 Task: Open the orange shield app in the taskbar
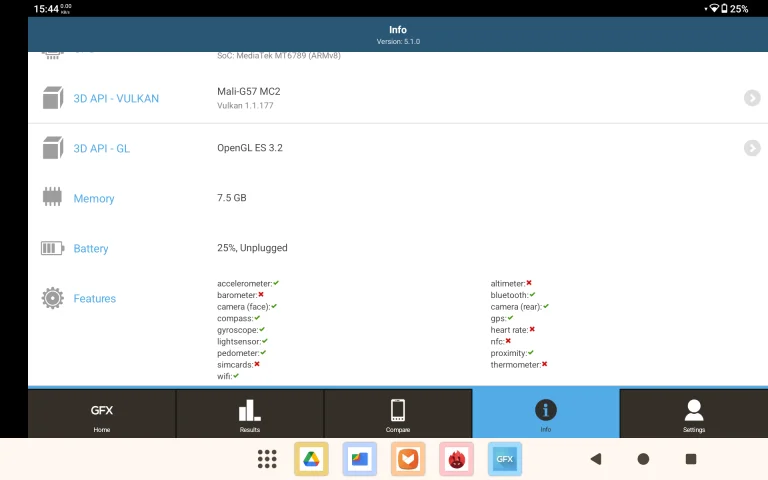coord(408,459)
